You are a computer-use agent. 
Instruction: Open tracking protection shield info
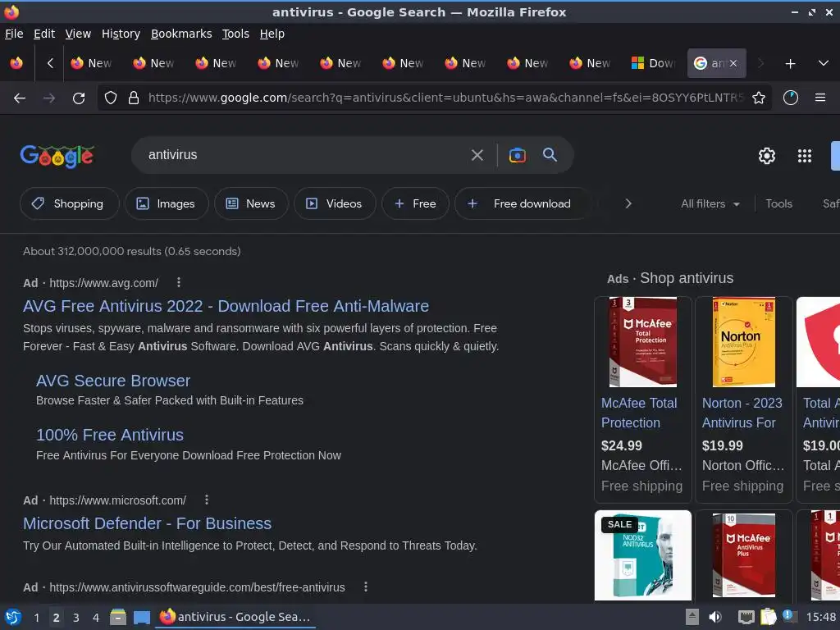[111, 98]
